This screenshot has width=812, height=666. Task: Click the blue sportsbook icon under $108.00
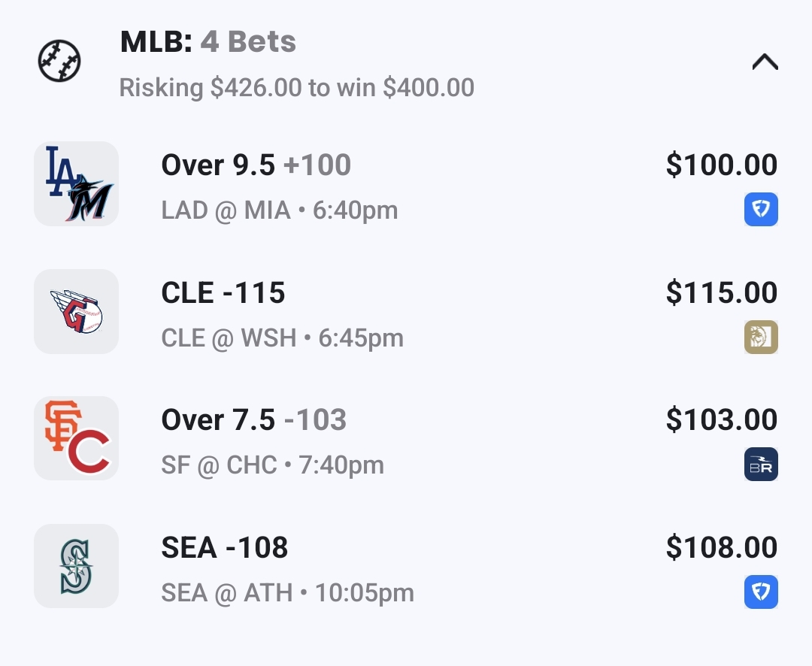point(761,592)
